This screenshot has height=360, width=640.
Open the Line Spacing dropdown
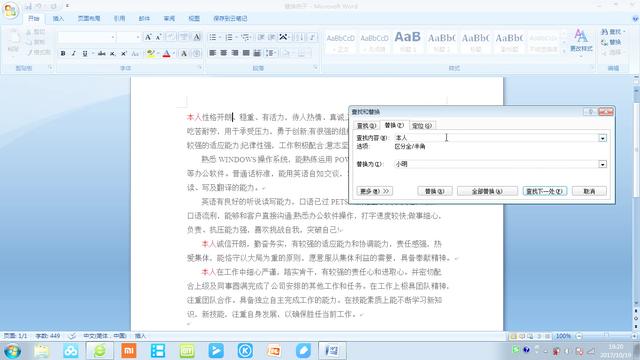click(271, 53)
